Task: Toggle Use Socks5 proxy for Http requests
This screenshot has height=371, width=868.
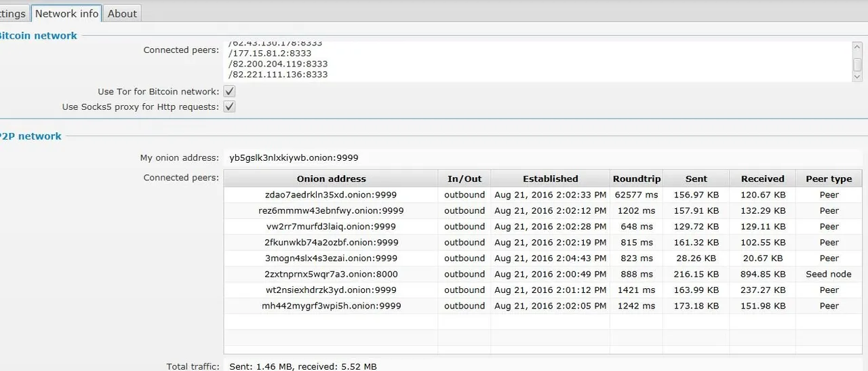Action: (x=229, y=106)
